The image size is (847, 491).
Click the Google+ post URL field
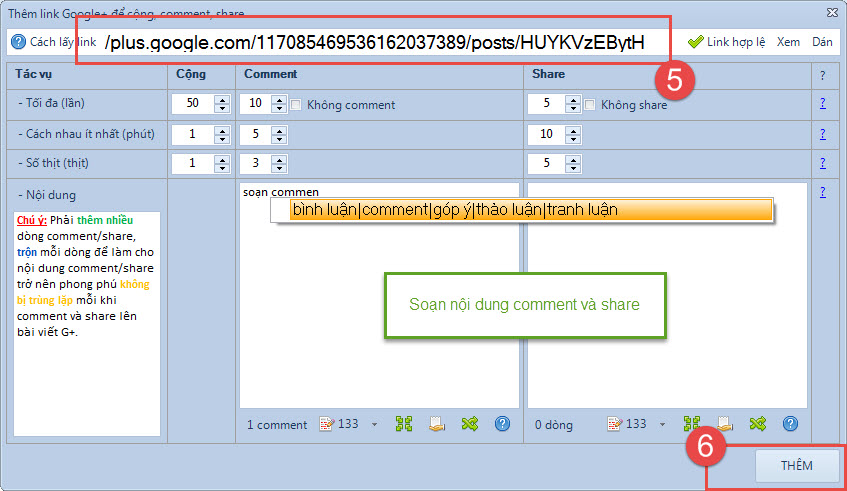373,42
